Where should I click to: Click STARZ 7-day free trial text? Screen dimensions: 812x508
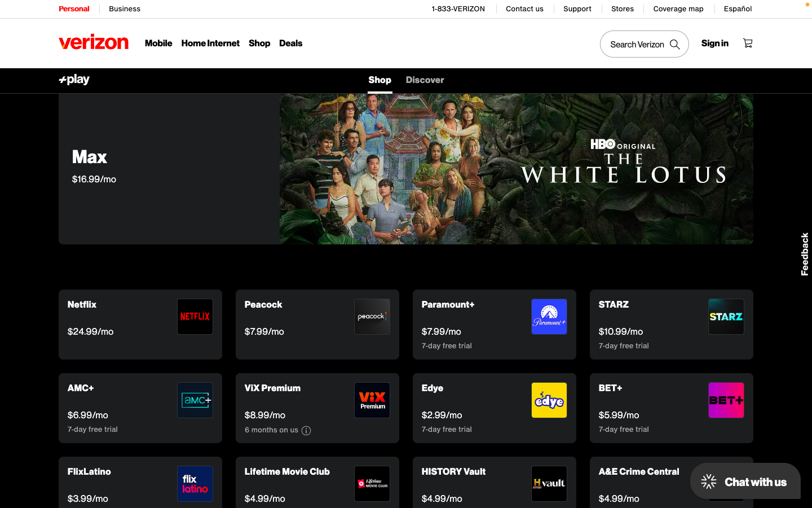coord(624,346)
